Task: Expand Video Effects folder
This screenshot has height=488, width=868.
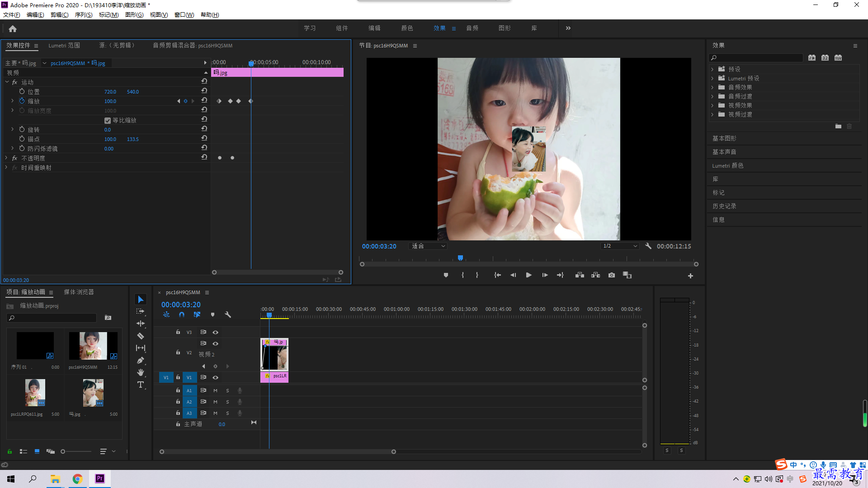Action: 712,105
